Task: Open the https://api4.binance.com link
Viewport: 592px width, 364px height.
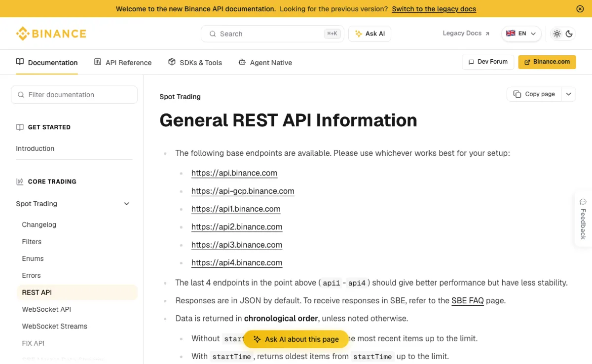Action: point(237,263)
